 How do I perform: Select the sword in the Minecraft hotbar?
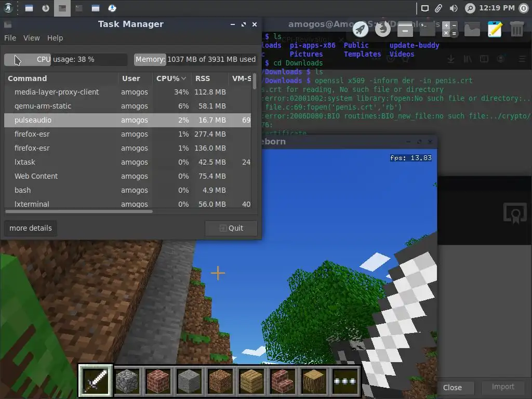[96, 380]
